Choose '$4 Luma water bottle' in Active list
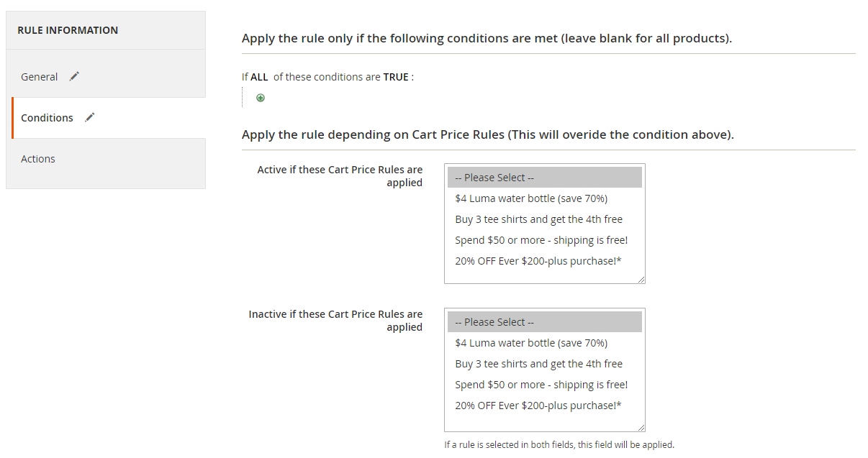 point(531,198)
